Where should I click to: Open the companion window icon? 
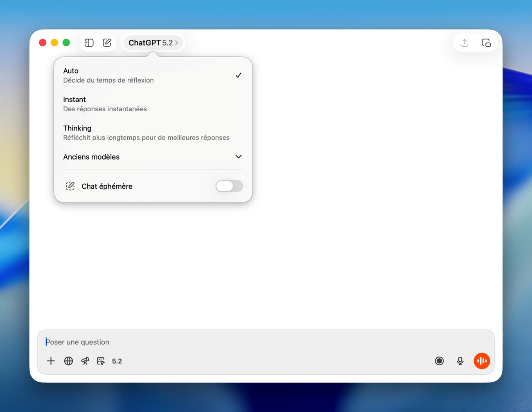486,43
